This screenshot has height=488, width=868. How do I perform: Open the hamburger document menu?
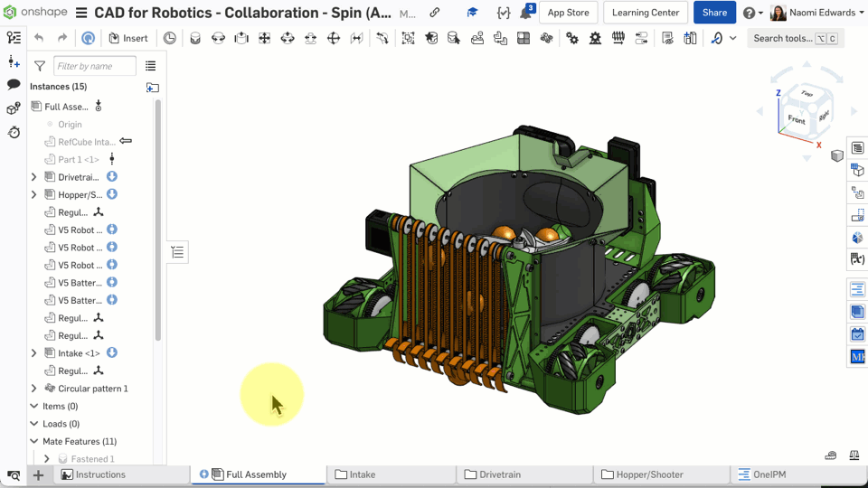tap(81, 13)
